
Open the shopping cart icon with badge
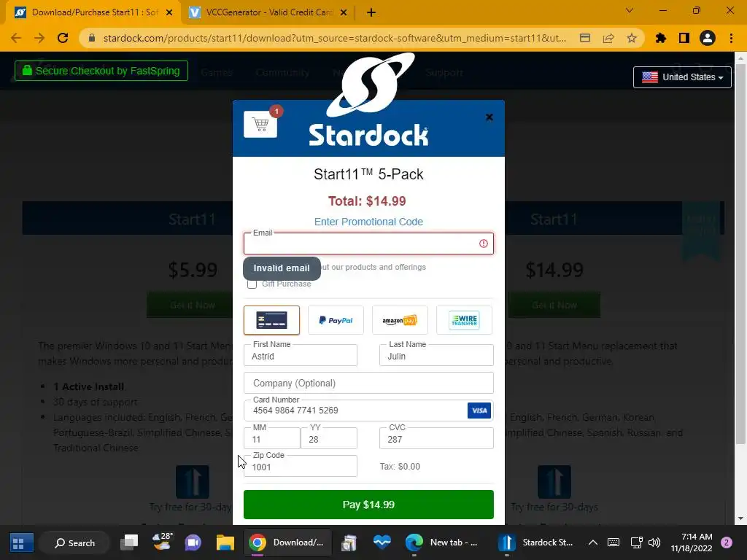pos(260,124)
